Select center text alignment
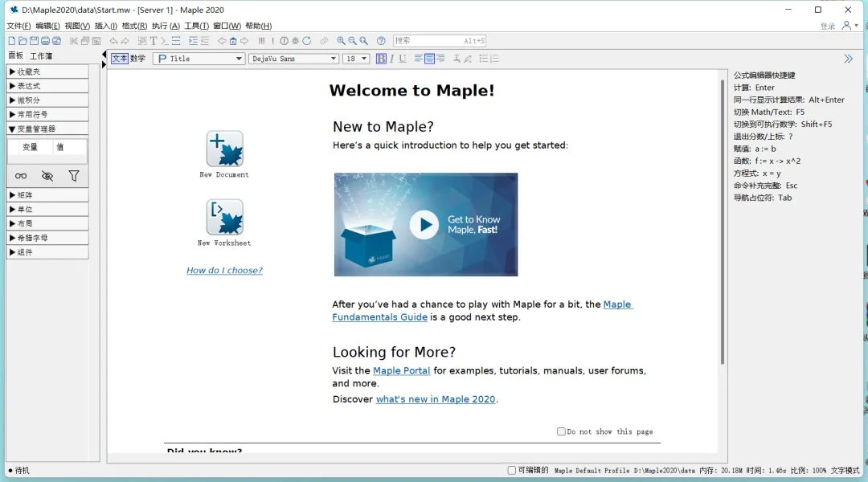The height and width of the screenshot is (482, 868). coord(429,59)
